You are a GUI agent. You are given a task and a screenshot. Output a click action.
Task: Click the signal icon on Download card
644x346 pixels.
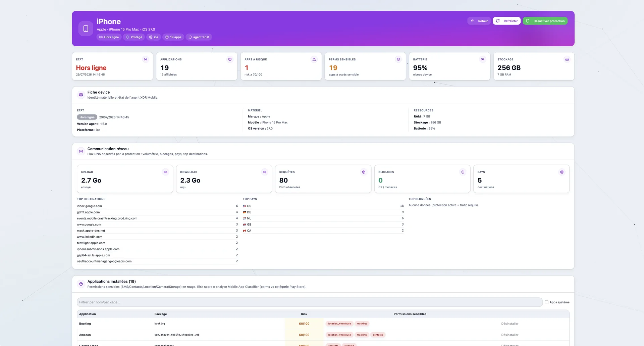pyautogui.click(x=265, y=172)
